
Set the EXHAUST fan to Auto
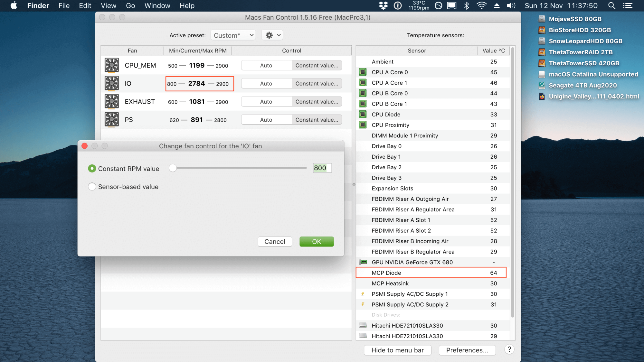(266, 102)
